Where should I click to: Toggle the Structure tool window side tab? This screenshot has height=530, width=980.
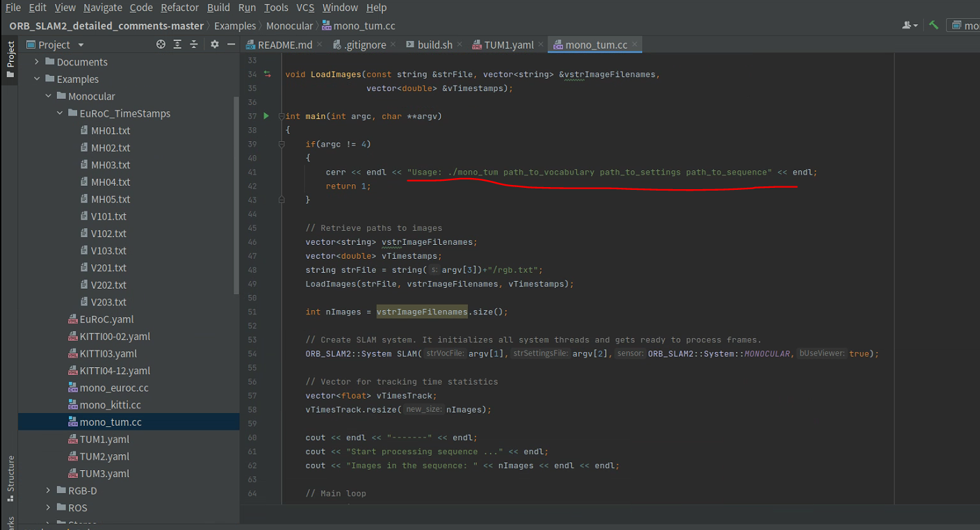point(10,479)
